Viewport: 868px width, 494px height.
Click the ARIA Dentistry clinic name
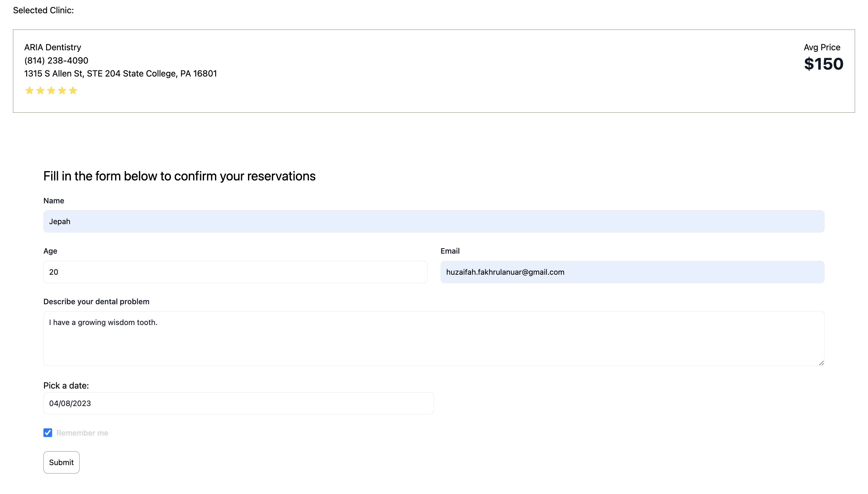pos(53,47)
